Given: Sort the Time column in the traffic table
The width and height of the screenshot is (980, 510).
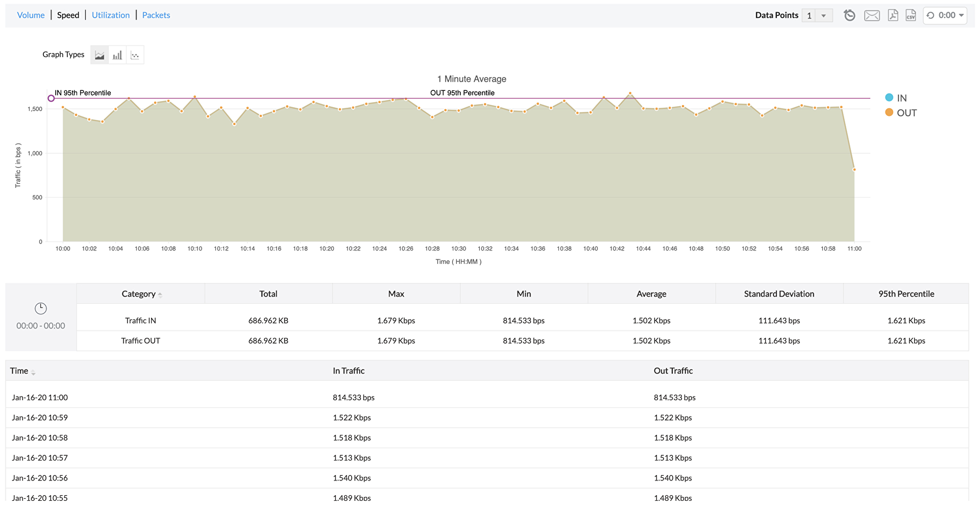Looking at the screenshot, I should [34, 371].
